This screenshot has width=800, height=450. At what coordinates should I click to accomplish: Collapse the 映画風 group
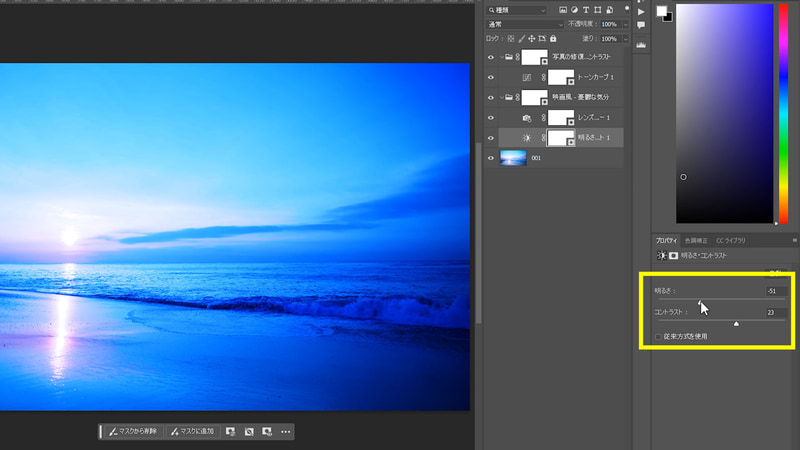[502, 97]
